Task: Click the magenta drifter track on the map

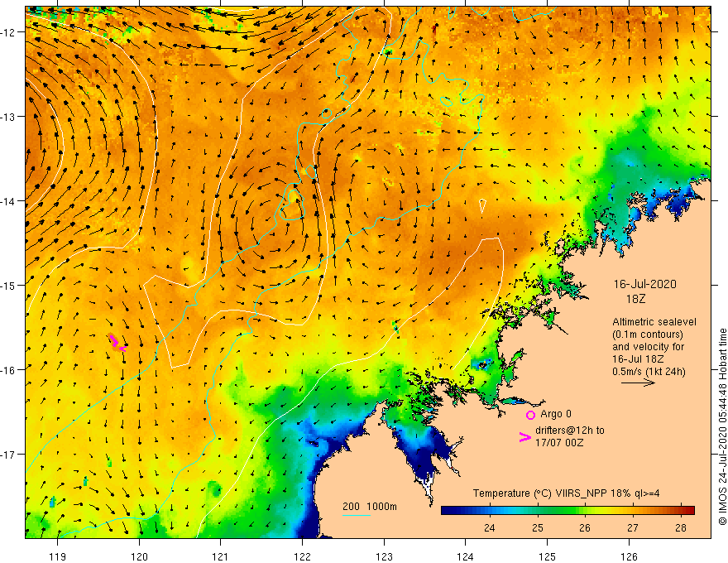Action: (117, 342)
